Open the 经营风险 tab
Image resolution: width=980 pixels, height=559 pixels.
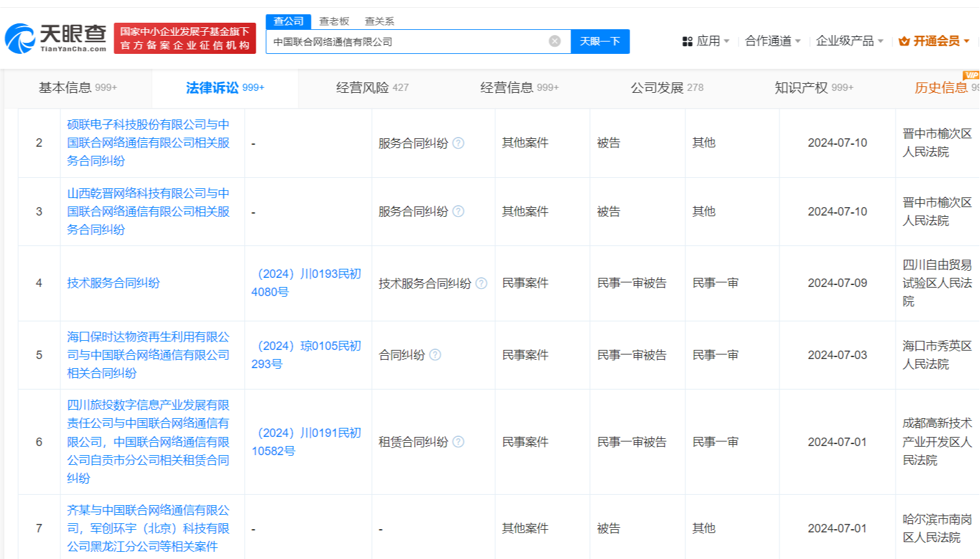(372, 88)
